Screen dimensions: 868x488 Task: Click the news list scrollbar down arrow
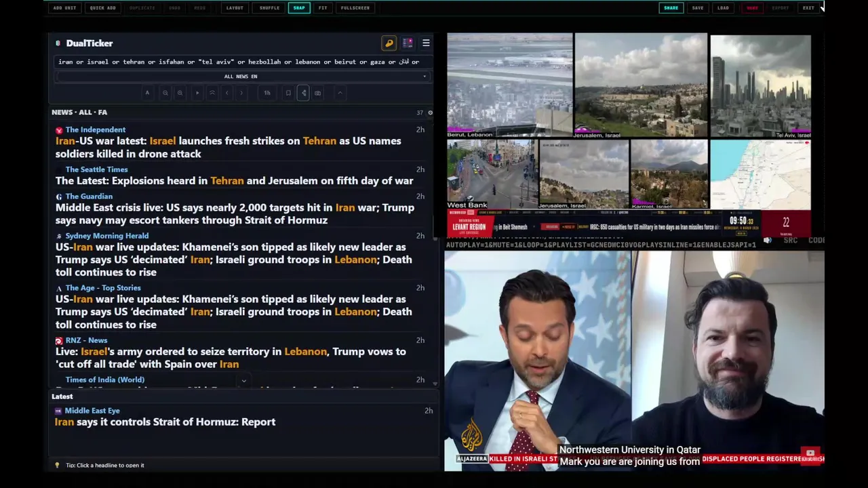(x=435, y=384)
